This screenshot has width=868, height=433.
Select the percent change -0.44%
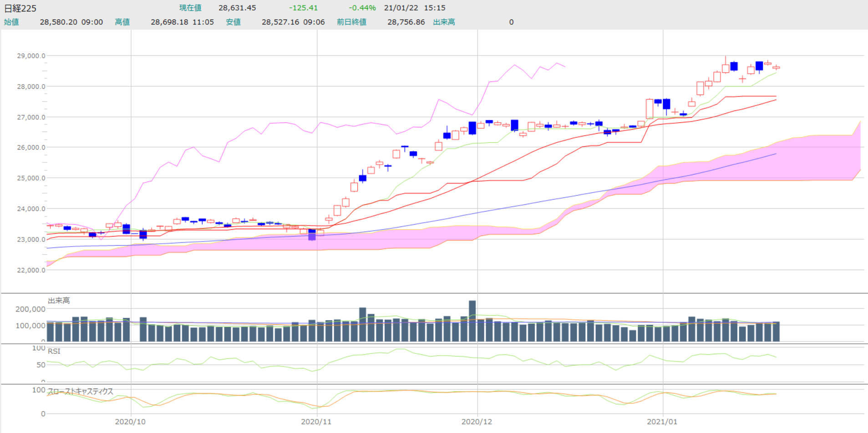point(362,8)
